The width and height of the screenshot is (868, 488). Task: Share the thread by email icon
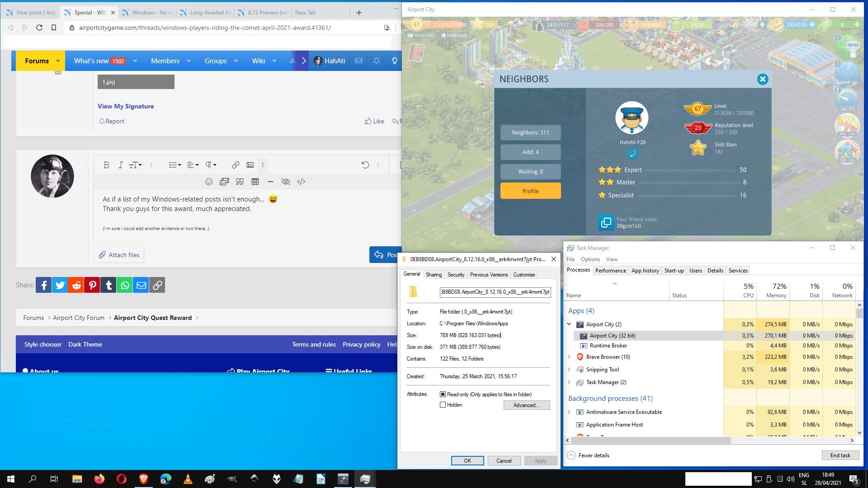pos(141,285)
